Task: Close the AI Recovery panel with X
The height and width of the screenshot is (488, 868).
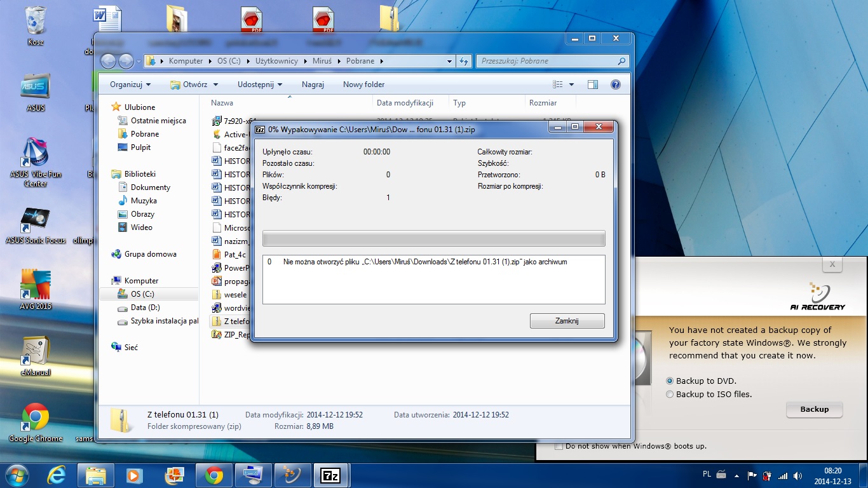Action: point(832,265)
